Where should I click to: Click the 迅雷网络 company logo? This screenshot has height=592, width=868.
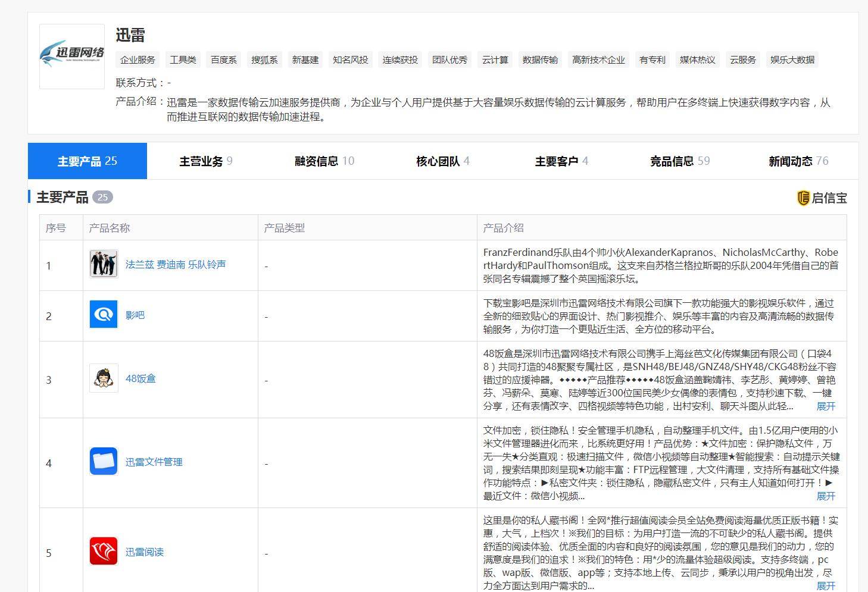(x=72, y=57)
